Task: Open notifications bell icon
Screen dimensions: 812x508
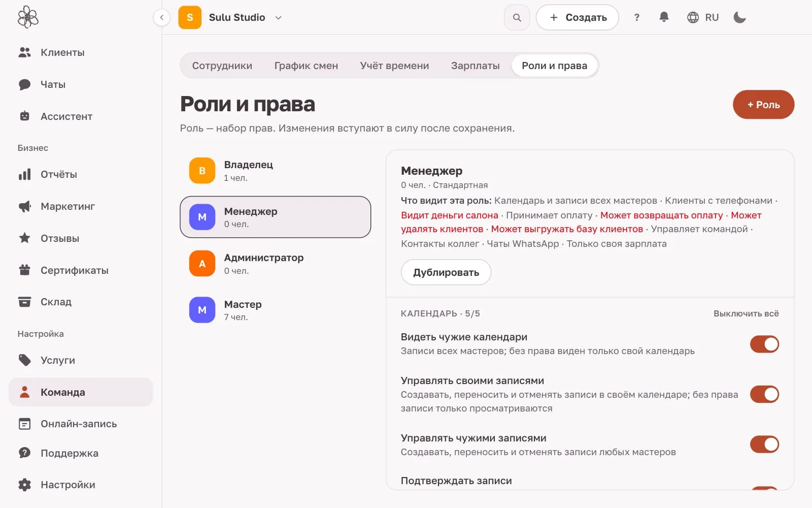Action: tap(664, 17)
